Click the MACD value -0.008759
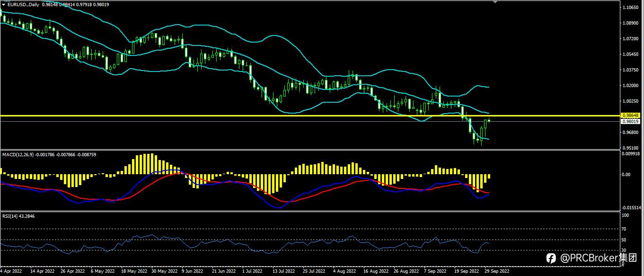This screenshot has height=276, width=644. coord(86,155)
